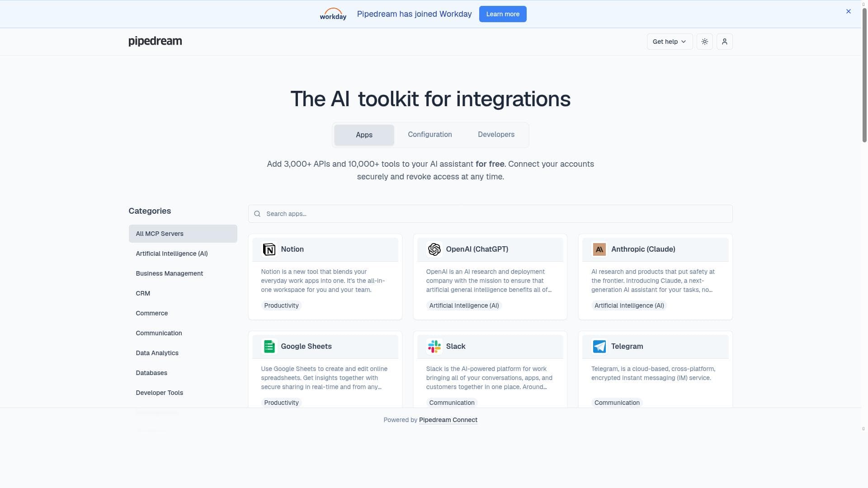Click the Categories heading

pos(150,211)
